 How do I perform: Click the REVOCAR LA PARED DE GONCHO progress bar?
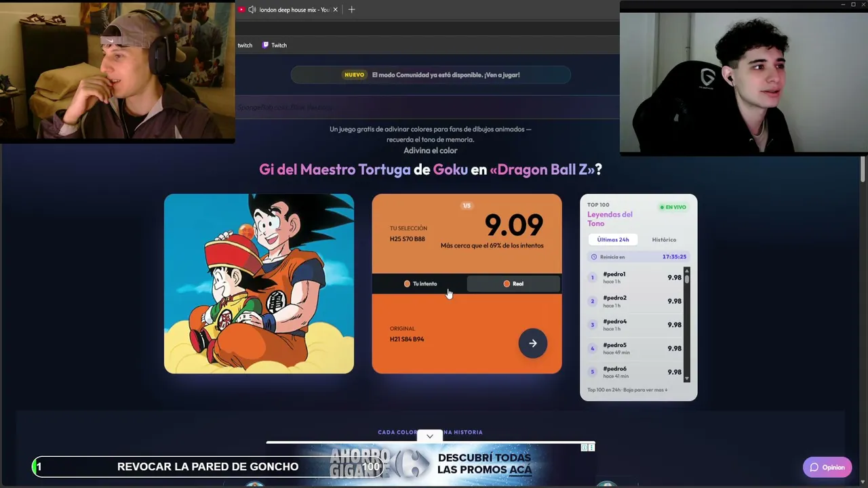[208, 466]
